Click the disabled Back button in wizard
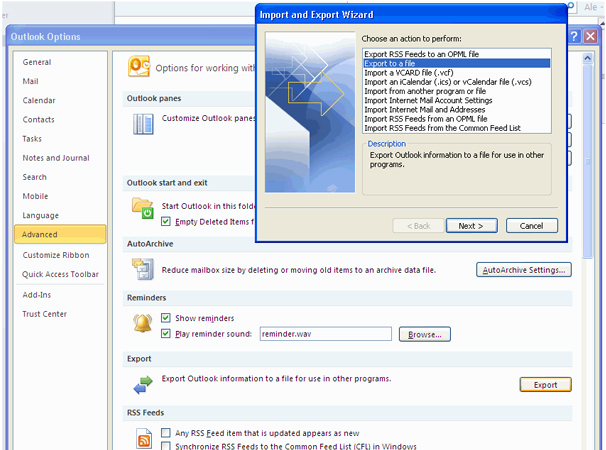The width and height of the screenshot is (606, 450). (419, 226)
